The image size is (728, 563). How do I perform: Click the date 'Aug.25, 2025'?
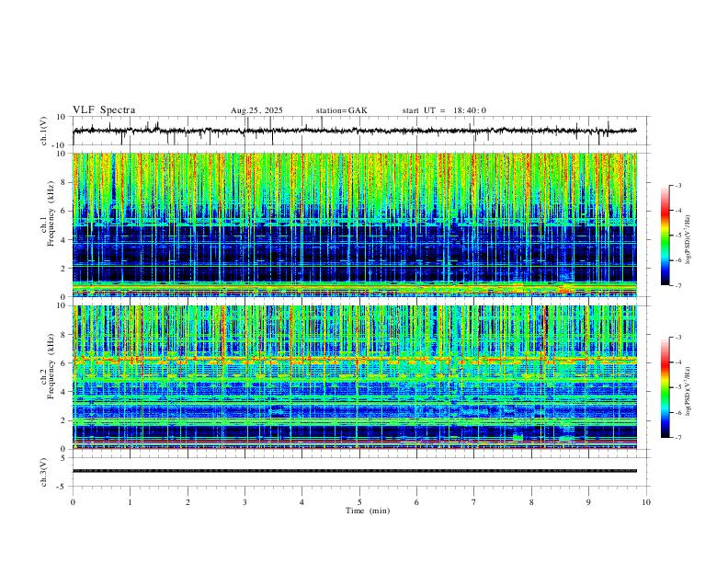click(x=256, y=110)
